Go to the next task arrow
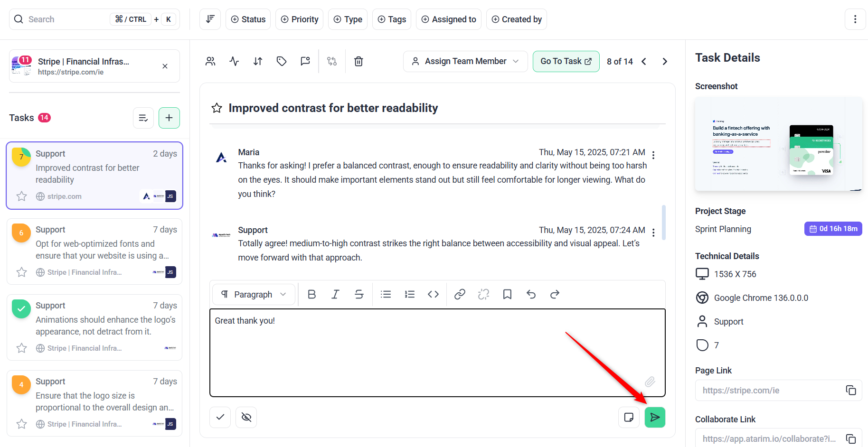 [665, 62]
